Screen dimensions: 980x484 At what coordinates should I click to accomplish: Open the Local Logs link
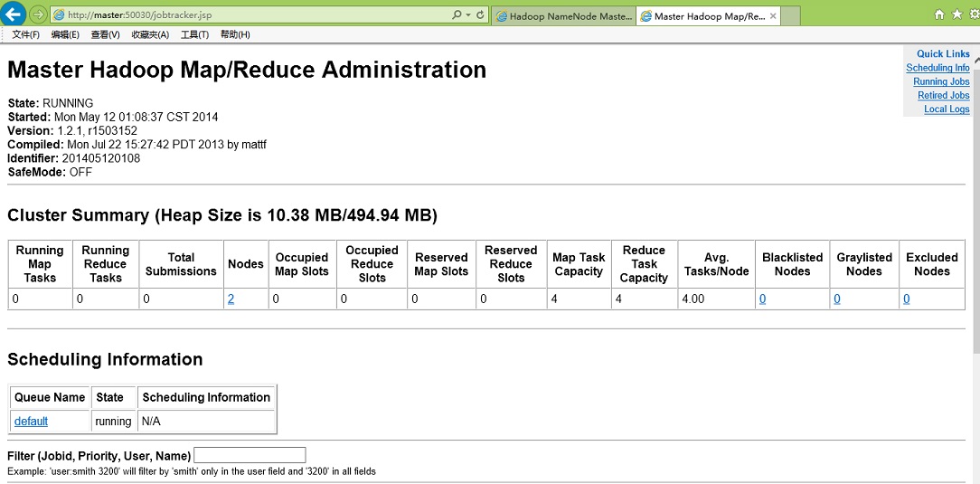tap(947, 109)
